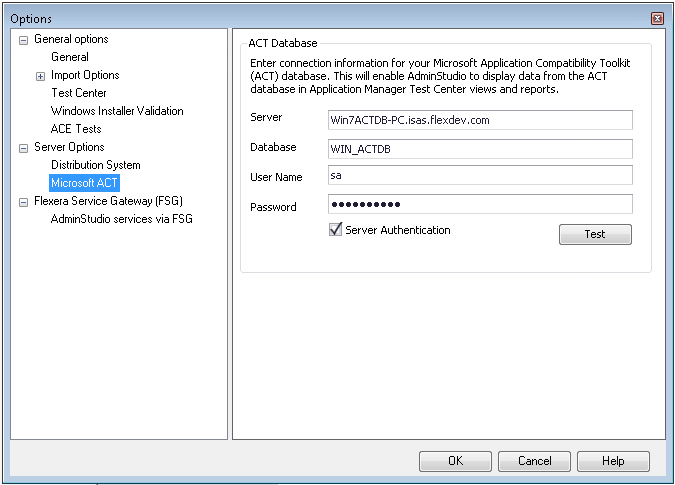Screen dimensions: 675x485
Task: Open Windows Installer Validation options
Action: click(x=117, y=111)
